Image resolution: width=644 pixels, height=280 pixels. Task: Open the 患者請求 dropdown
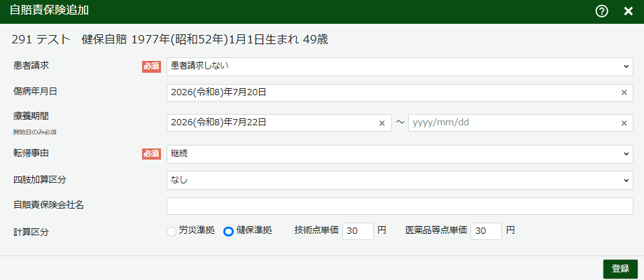(x=400, y=66)
